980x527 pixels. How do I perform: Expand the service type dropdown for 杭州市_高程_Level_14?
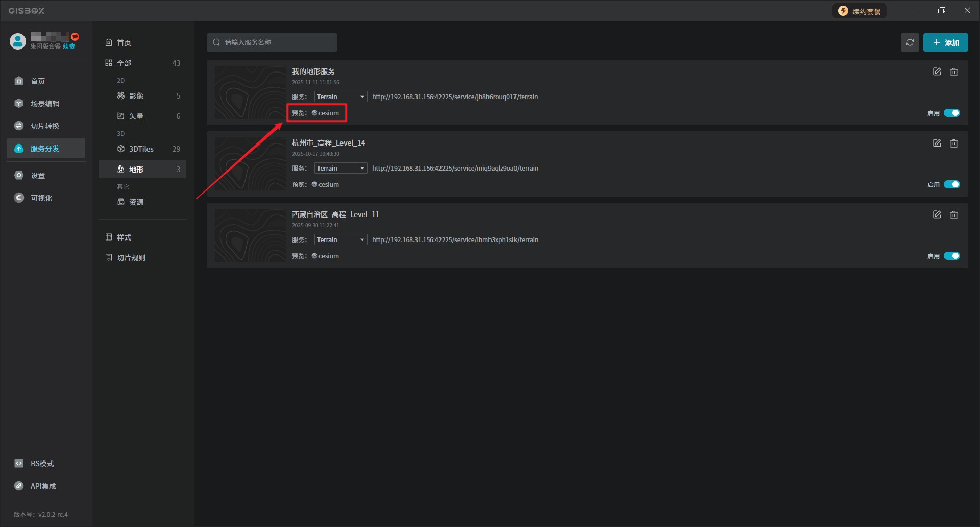pos(340,169)
